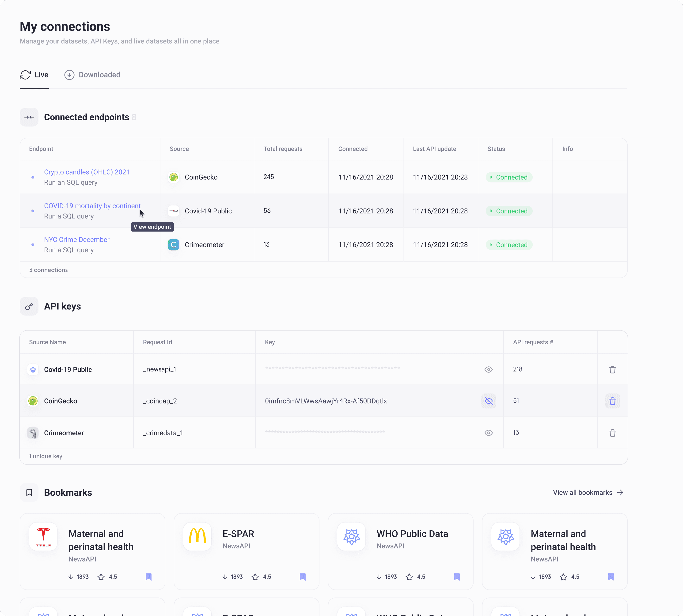This screenshot has width=683, height=616.
Task: Click the API keys key icon
Action: click(x=29, y=306)
